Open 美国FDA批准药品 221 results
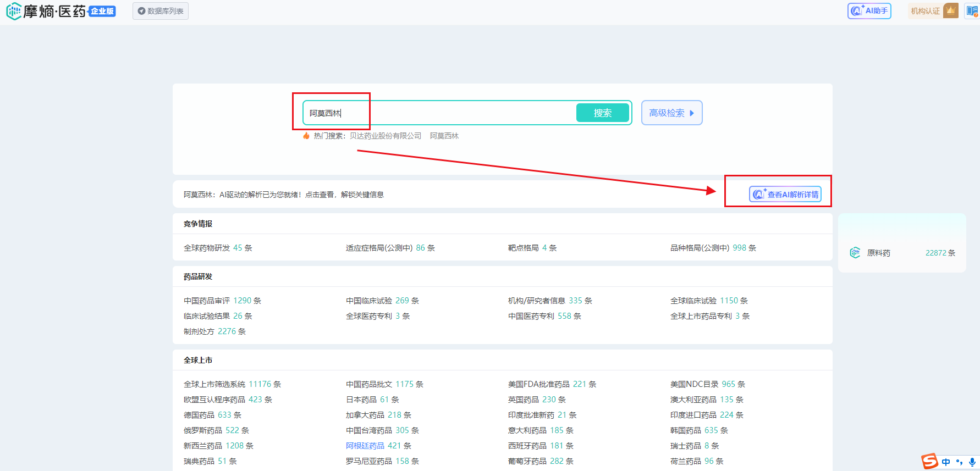 (x=552, y=384)
